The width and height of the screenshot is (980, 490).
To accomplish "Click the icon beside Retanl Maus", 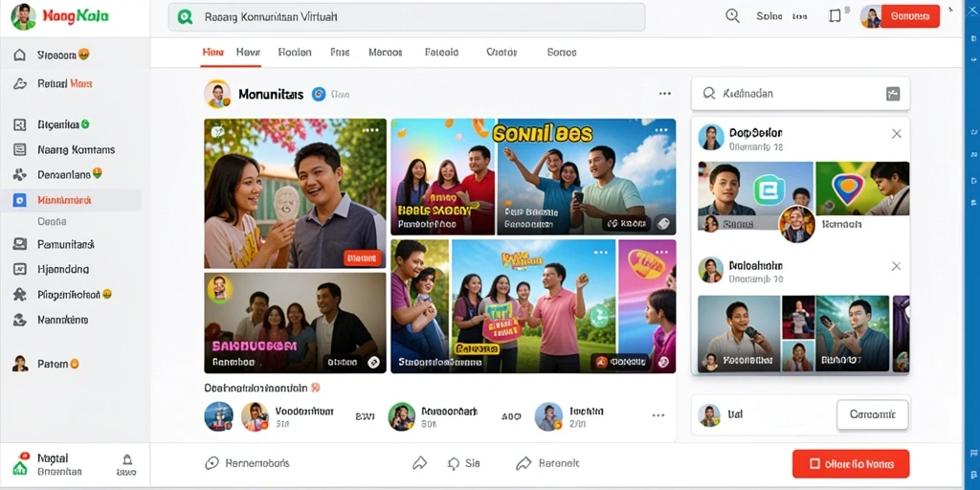I will pos(20,84).
